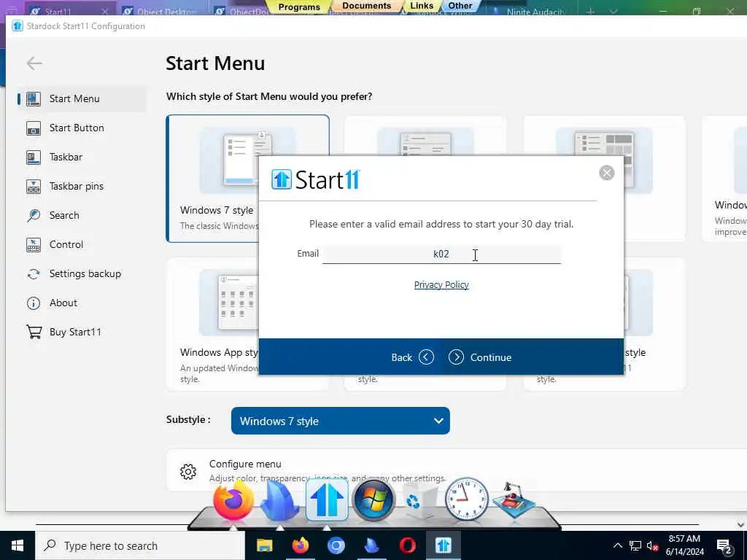Click the Start11 taskbar icon
The height and width of the screenshot is (560, 747).
(443, 545)
